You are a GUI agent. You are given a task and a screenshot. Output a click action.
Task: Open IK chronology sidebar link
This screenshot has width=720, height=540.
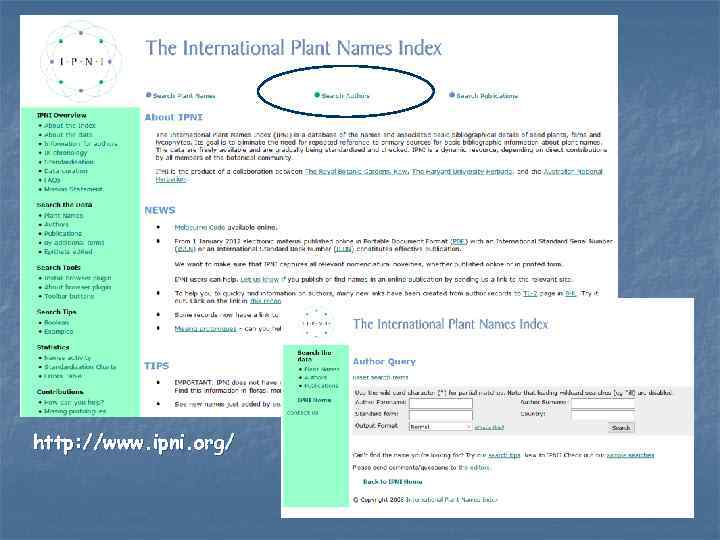click(66, 152)
